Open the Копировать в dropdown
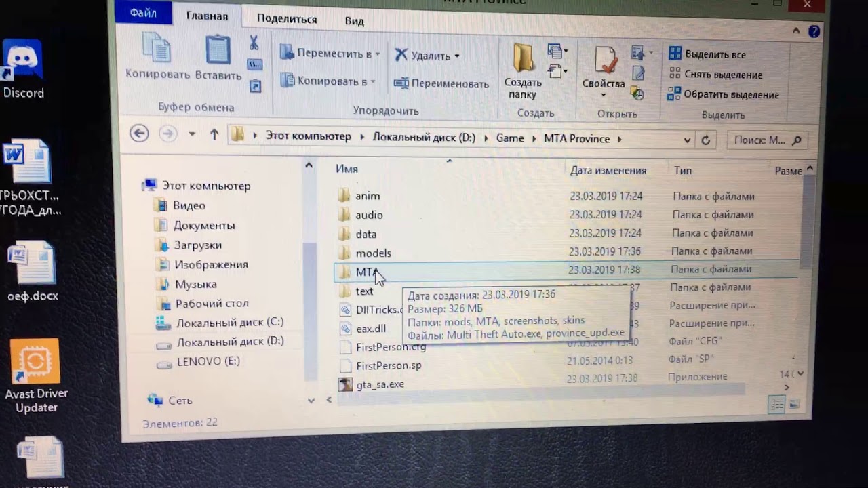This screenshot has height=488, width=868. pyautogui.click(x=328, y=81)
